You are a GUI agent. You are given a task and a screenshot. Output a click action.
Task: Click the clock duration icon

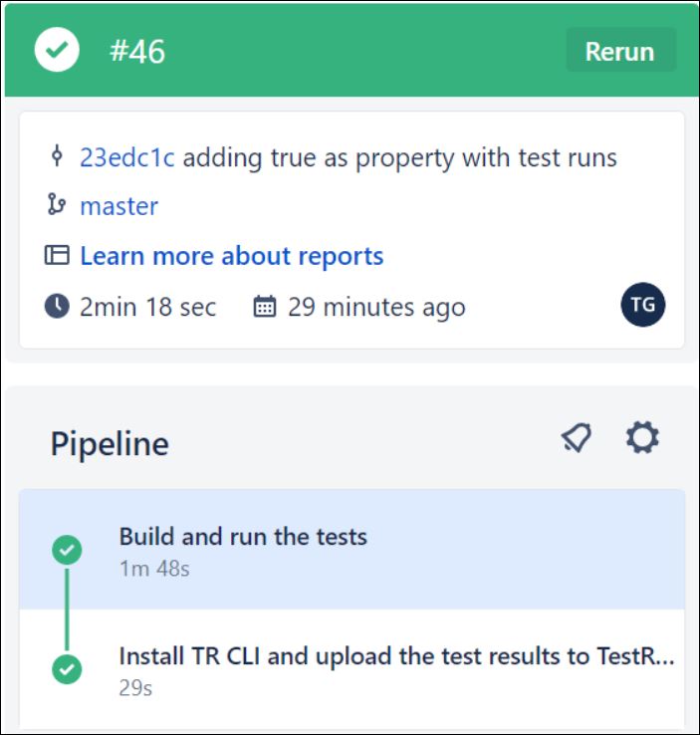(57, 307)
